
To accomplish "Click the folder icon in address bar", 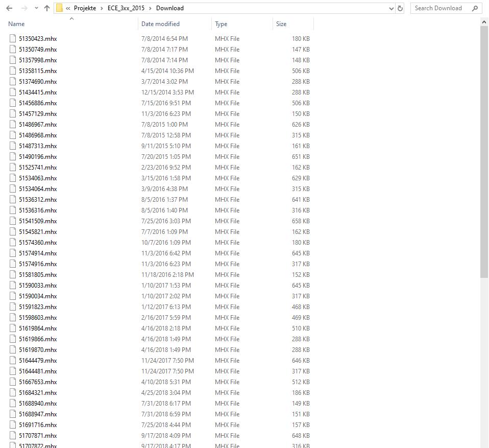I will point(60,9).
